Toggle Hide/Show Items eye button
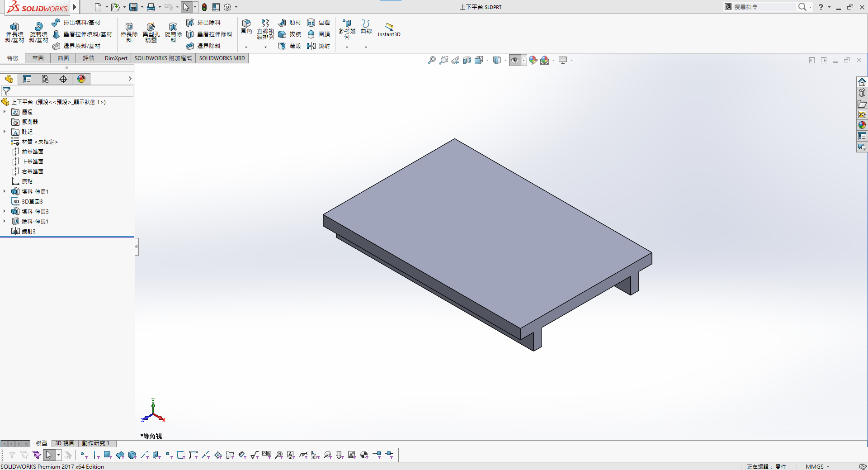 515,60
